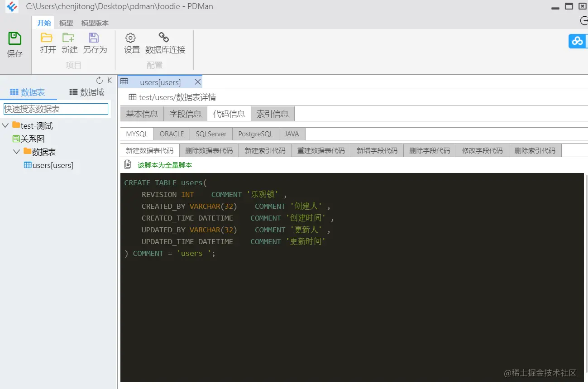
Task: Open 关系图 in the tree
Action: coord(33,139)
